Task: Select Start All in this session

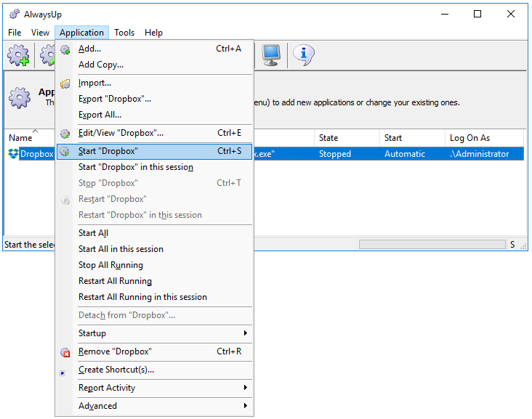Action: click(x=154, y=249)
